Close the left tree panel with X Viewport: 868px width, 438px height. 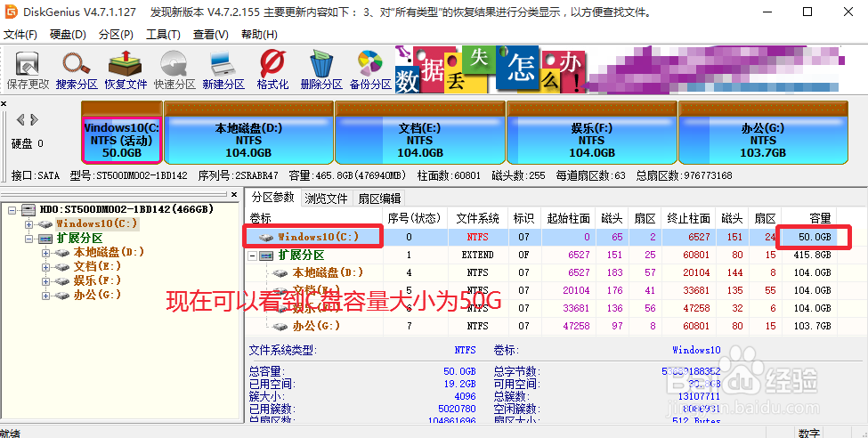[x=234, y=194]
